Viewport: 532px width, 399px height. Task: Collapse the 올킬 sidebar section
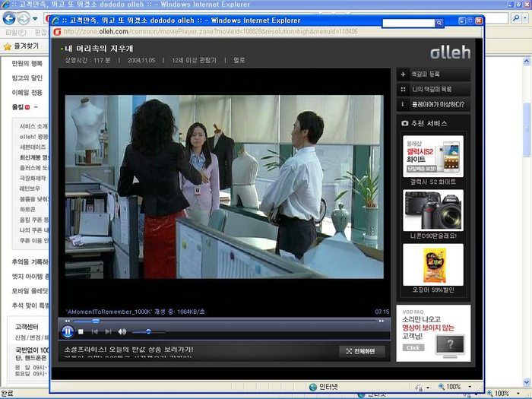36,107
